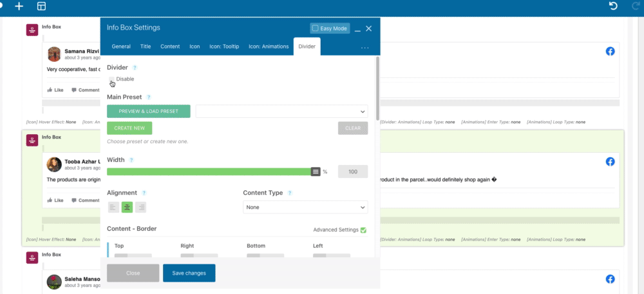The image size is (644, 294).
Task: Click the Saleha Manso name text
Action: [82, 279]
